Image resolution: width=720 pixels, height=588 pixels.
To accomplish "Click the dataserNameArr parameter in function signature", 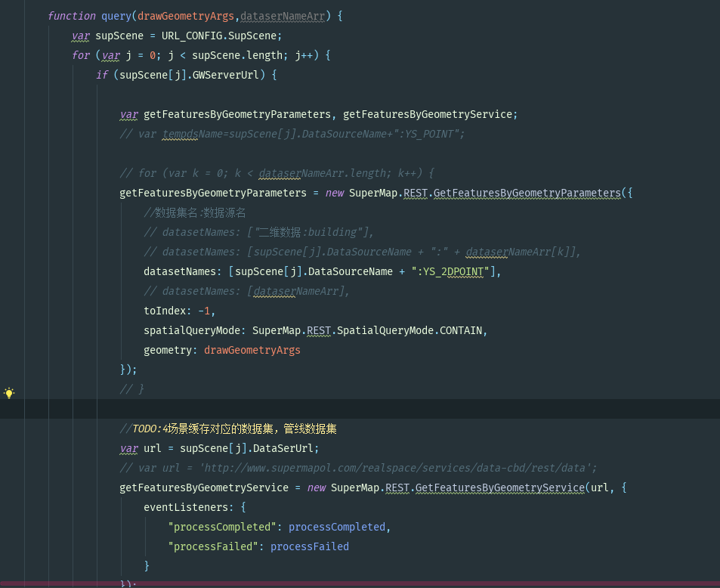I will 283,16.
